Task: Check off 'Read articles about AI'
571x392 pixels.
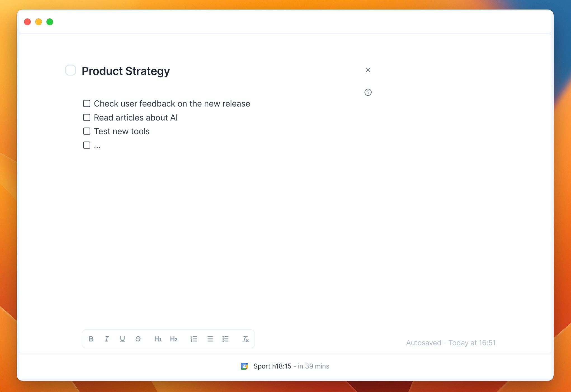Action: pyautogui.click(x=87, y=117)
